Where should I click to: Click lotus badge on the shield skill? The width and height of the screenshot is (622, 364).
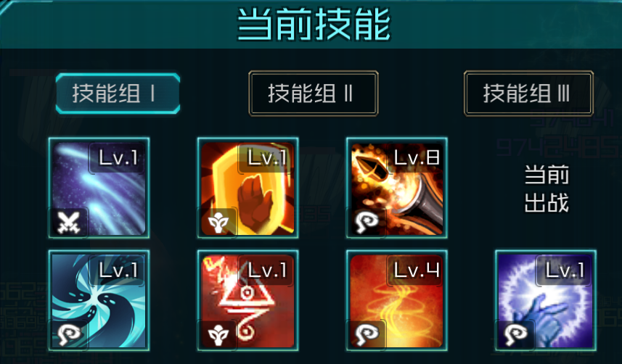[x=218, y=222]
